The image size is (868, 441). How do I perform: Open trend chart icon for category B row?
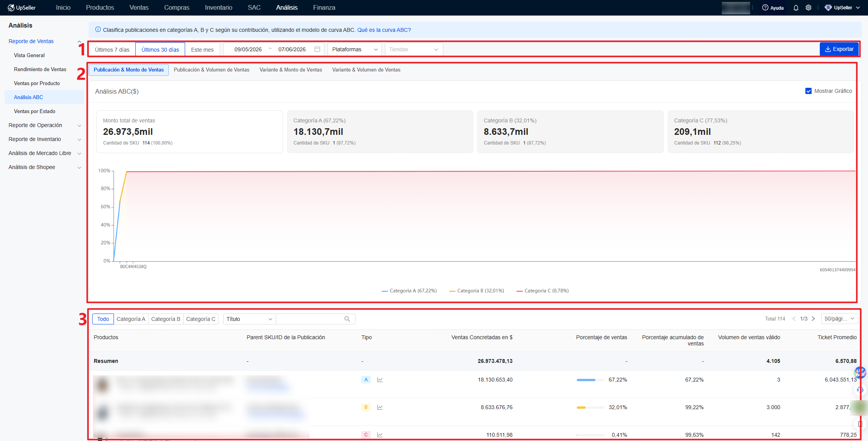tap(380, 407)
